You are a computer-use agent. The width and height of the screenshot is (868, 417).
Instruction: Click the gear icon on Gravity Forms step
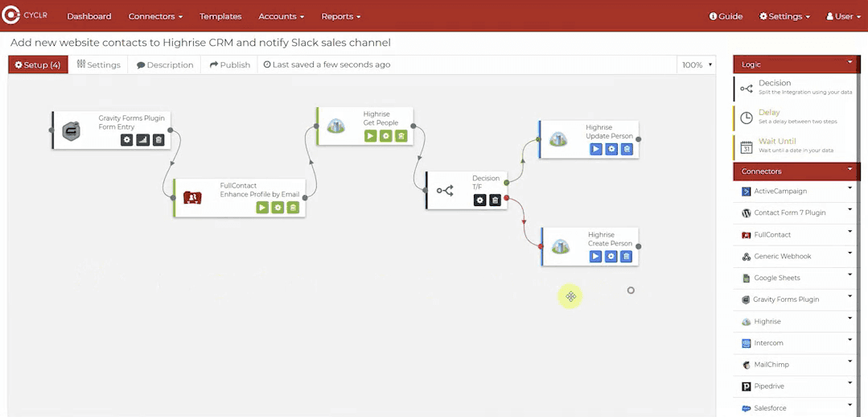127,140
